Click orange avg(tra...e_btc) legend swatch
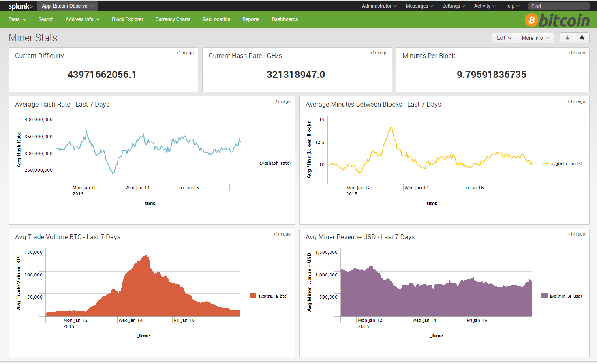This screenshot has width=597, height=364. (253, 296)
